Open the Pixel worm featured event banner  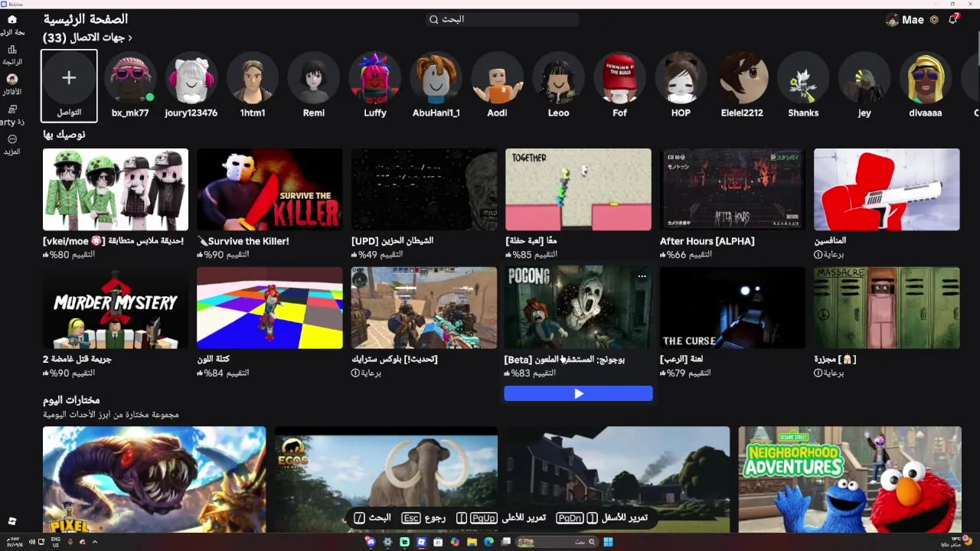(x=154, y=480)
